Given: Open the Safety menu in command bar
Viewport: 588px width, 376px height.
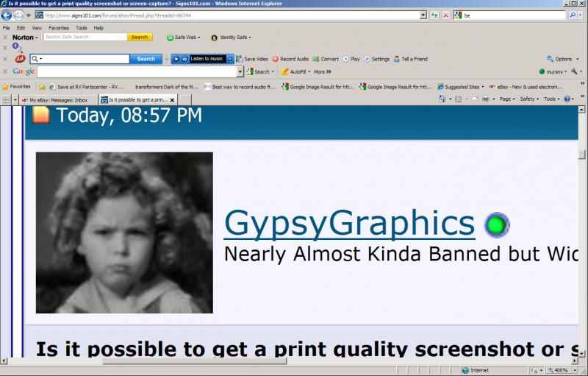Looking at the screenshot, I should [x=529, y=99].
